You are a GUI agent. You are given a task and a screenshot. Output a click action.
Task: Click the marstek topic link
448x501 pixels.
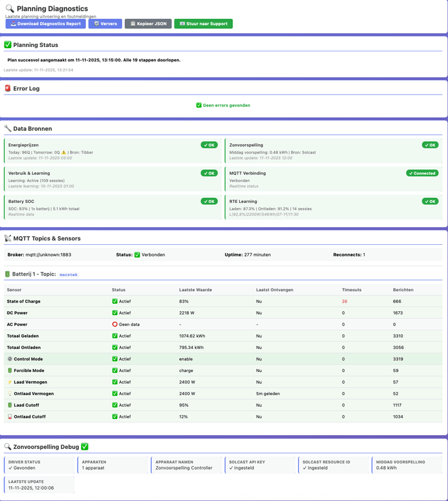click(69, 274)
